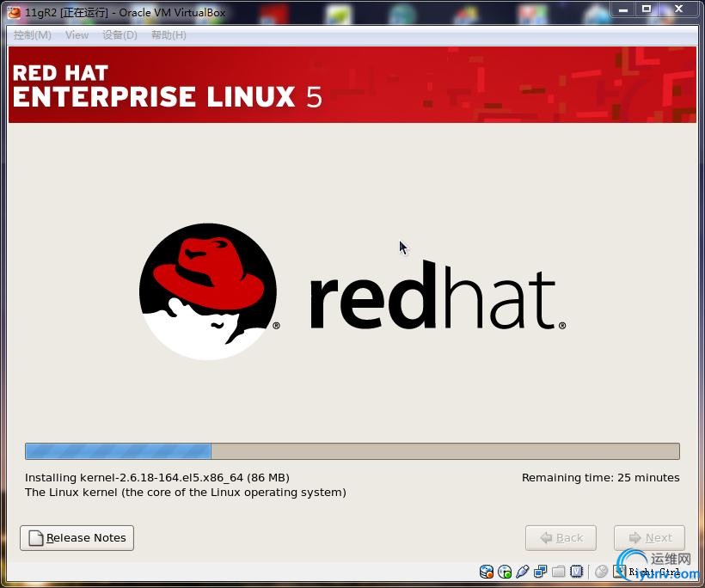The height and width of the screenshot is (588, 705).
Task: Click the Release Notes document icon
Action: pyautogui.click(x=36, y=538)
